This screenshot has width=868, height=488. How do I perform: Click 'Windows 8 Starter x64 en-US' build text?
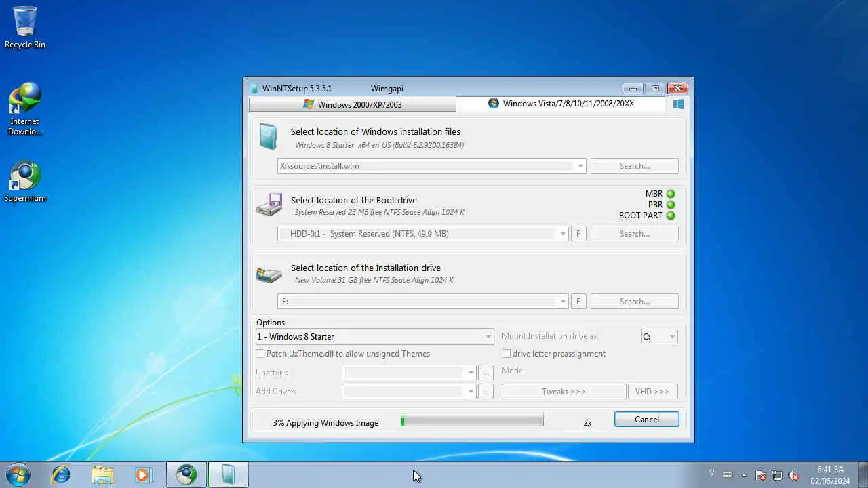379,145
